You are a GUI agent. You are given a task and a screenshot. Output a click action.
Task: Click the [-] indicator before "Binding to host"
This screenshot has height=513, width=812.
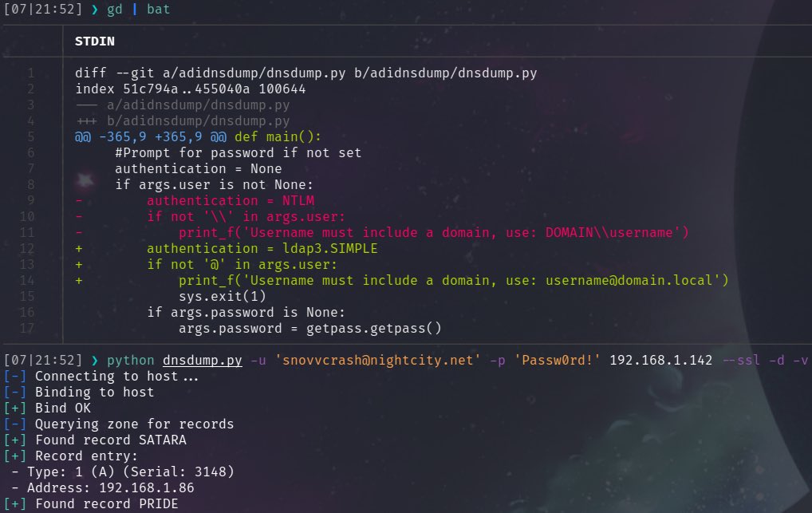(x=14, y=392)
